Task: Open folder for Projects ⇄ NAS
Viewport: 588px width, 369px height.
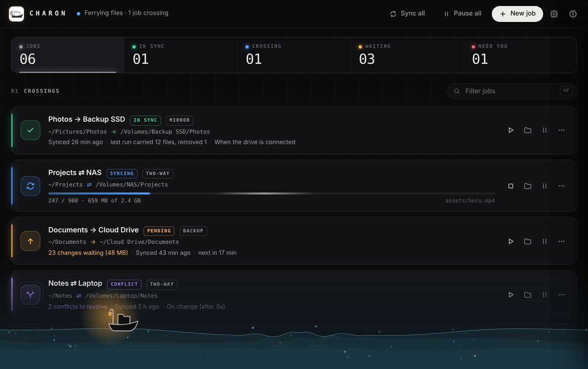Action: tap(528, 186)
